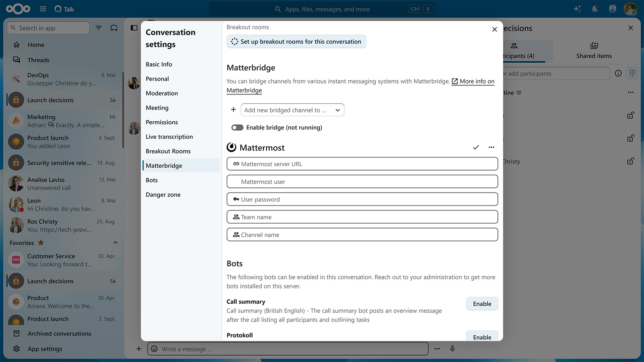Open the contacts menu icon
Image resolution: width=644 pixels, height=362 pixels.
(612, 9)
